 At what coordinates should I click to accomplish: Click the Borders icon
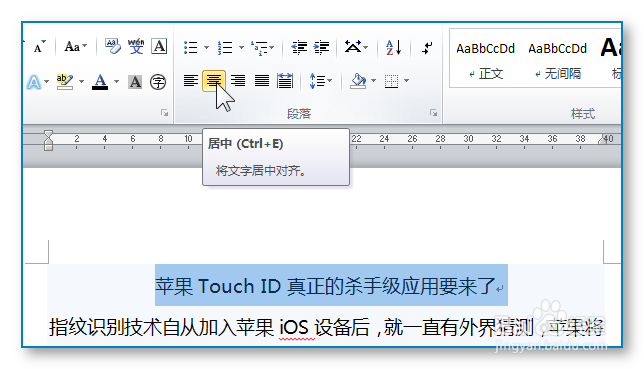[391, 81]
